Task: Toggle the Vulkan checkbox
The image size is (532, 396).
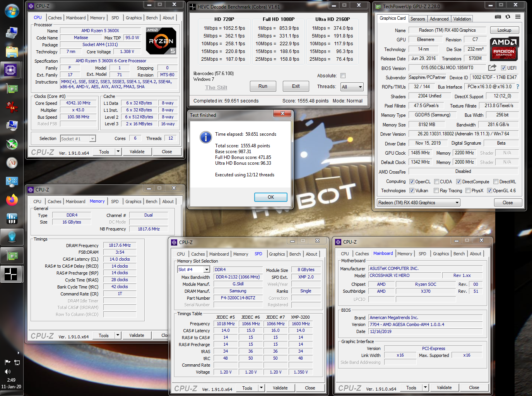Action: tap(412, 191)
